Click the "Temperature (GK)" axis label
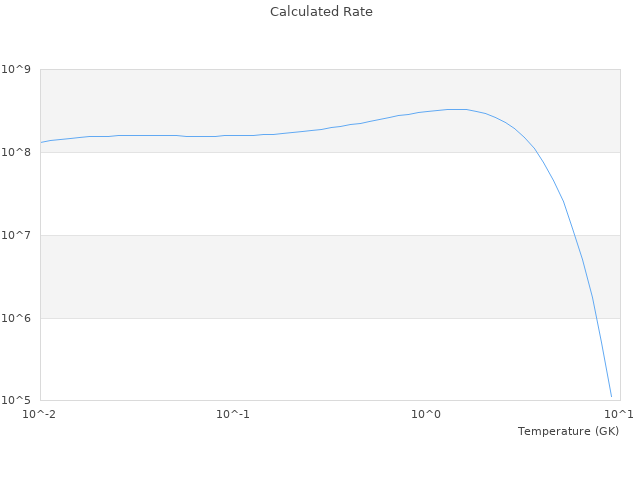Screen dimensions: 640x480 pyautogui.click(x=568, y=431)
